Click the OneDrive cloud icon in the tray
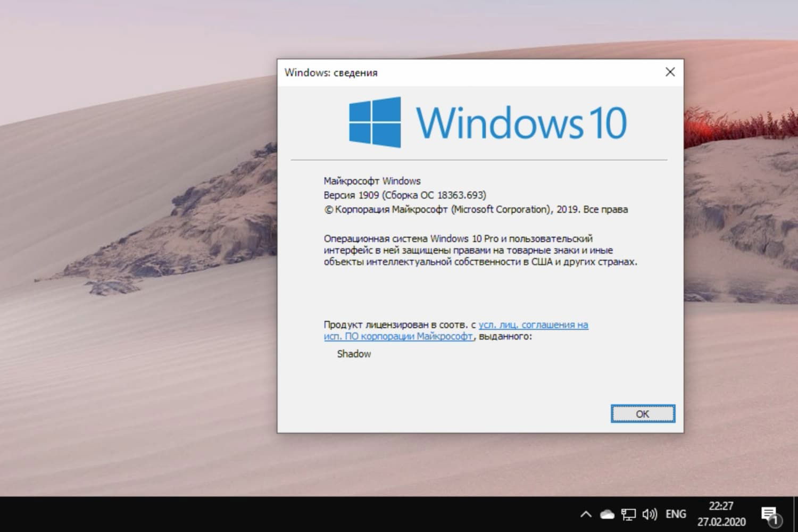 tap(606, 514)
